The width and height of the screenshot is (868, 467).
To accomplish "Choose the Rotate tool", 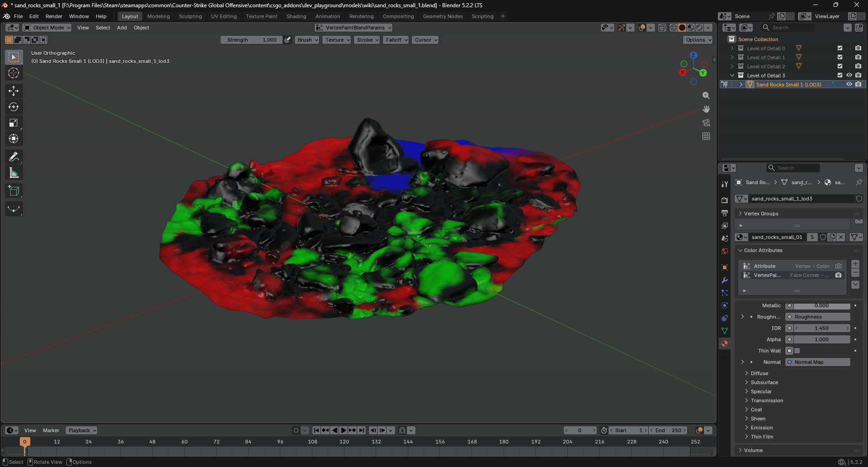I will pos(14,107).
